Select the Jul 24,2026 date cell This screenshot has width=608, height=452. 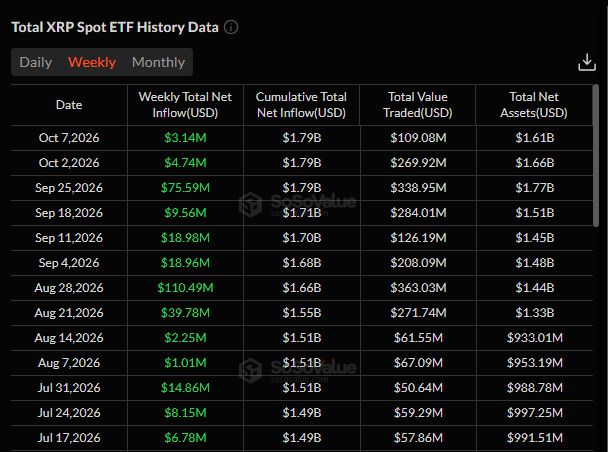click(69, 412)
